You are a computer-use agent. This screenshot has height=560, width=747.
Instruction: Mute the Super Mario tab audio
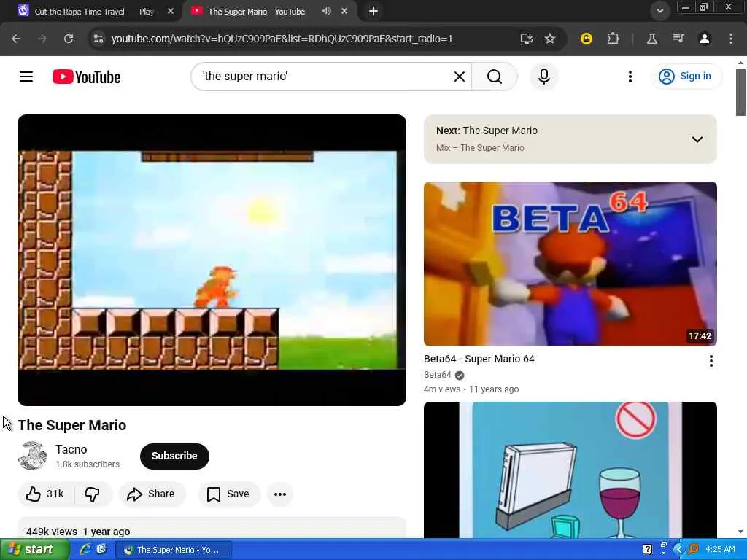coord(326,11)
